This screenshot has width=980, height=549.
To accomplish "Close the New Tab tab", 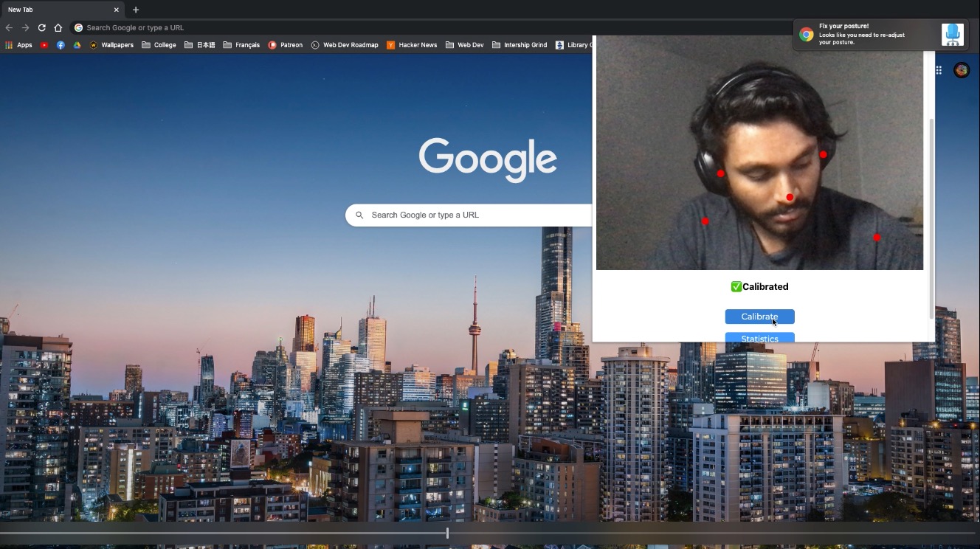I will point(116,10).
